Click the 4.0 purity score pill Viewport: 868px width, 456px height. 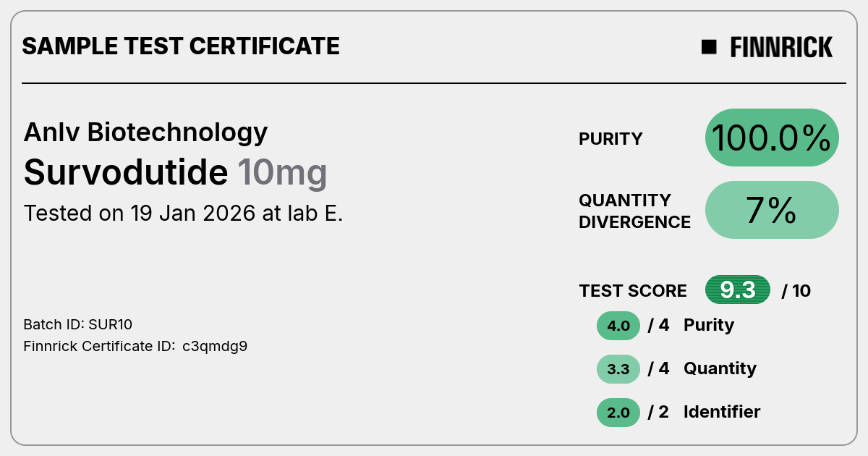click(618, 326)
